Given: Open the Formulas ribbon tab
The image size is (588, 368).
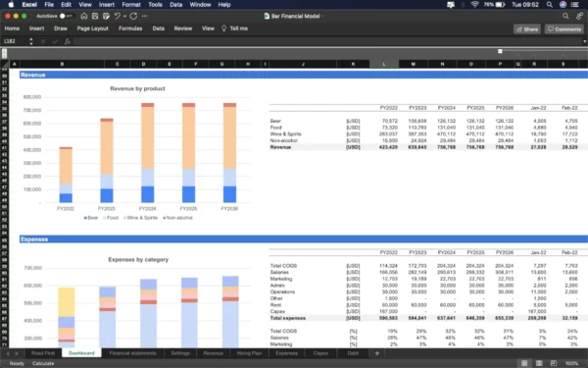Looking at the screenshot, I should coord(130,28).
